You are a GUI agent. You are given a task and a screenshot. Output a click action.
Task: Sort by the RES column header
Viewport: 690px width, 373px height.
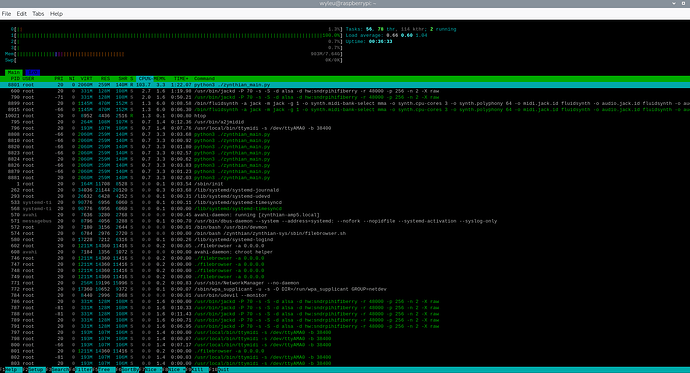coord(105,79)
